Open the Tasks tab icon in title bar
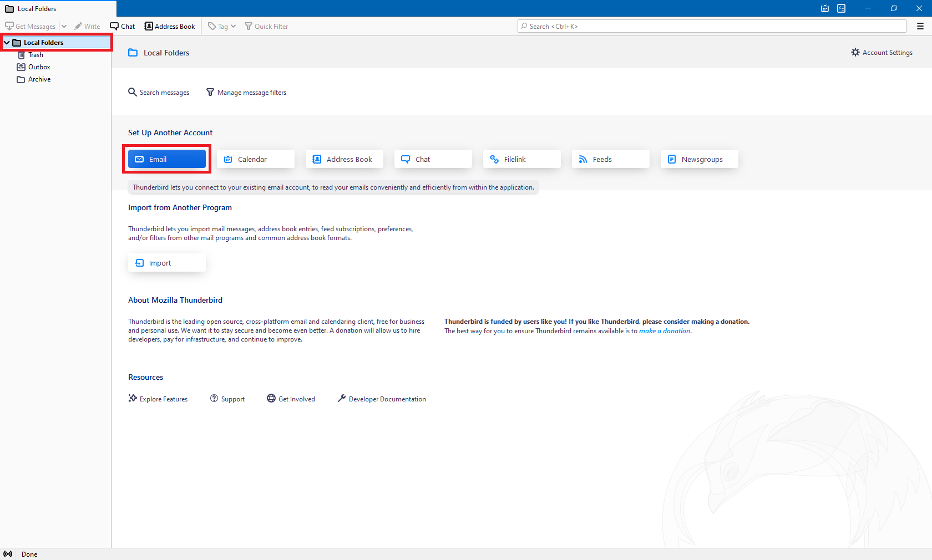 [x=842, y=8]
